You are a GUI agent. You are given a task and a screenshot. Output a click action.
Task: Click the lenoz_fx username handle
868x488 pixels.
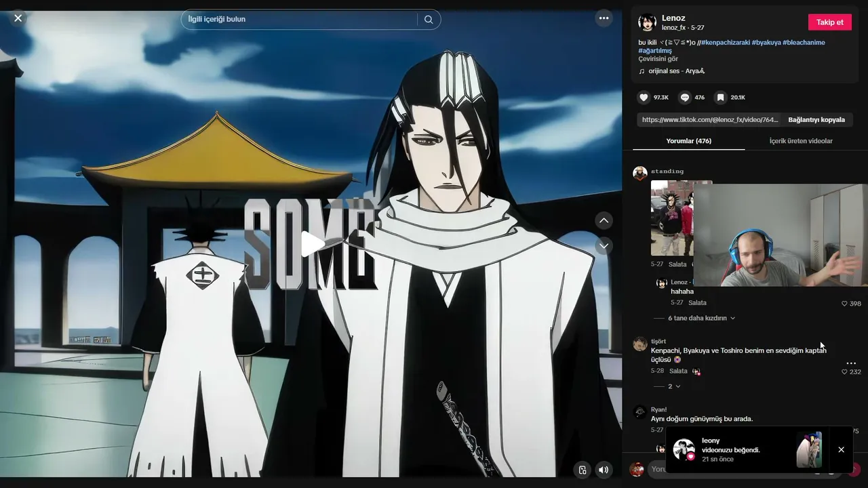(673, 28)
